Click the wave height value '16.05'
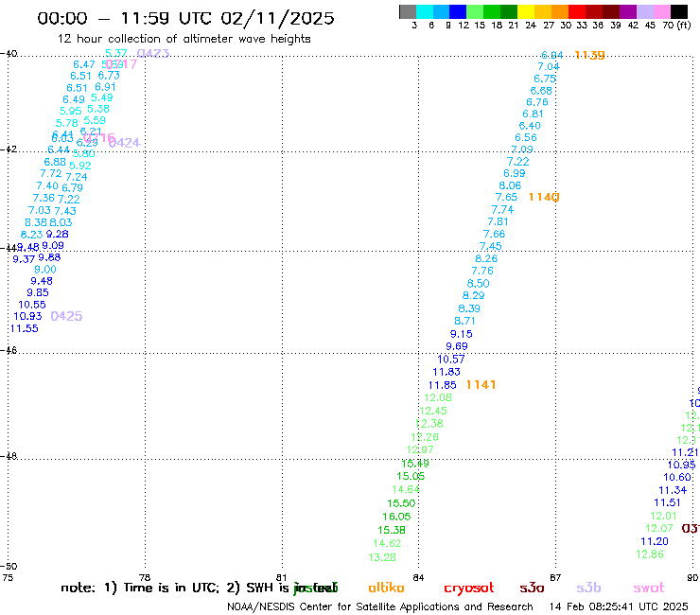Viewport: 700px width, 615px height. coord(396,517)
